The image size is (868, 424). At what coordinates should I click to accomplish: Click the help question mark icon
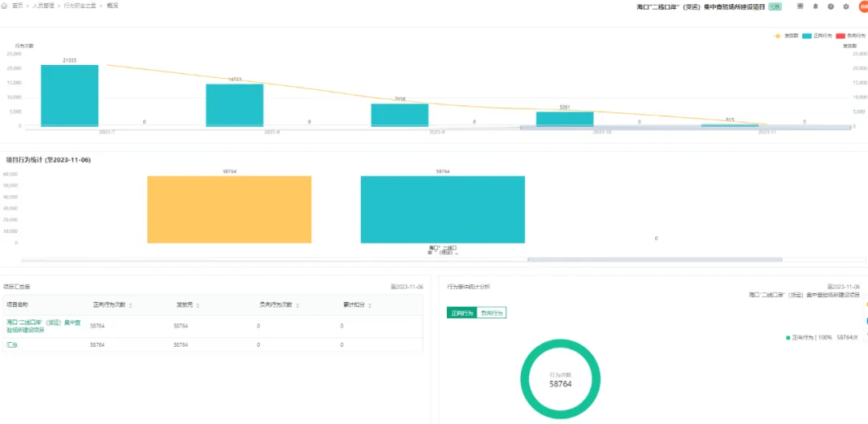(x=830, y=6)
